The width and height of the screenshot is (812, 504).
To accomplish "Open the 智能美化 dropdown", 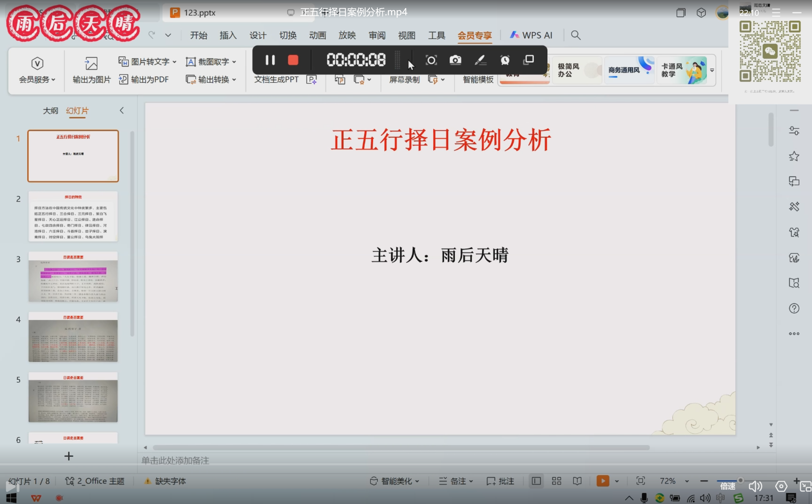I will point(394,481).
